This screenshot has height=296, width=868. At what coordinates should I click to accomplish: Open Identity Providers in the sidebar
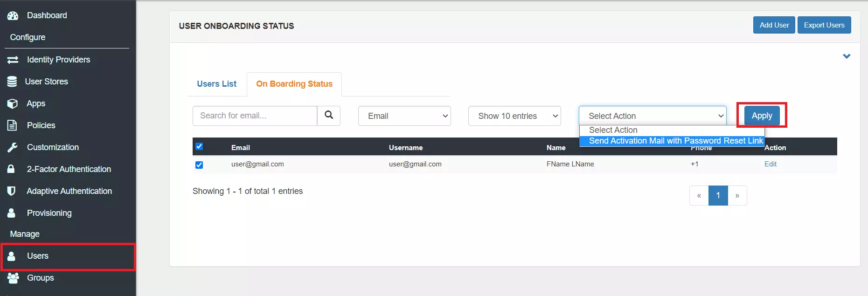coord(58,60)
